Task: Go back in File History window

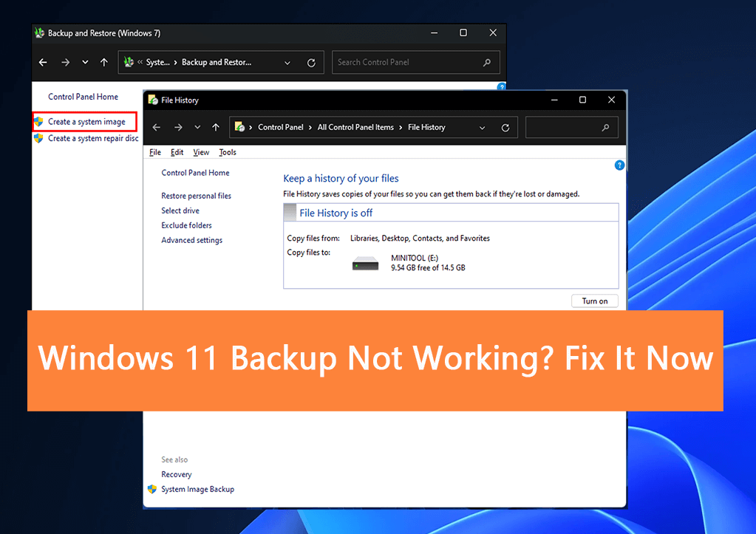Action: 156,127
